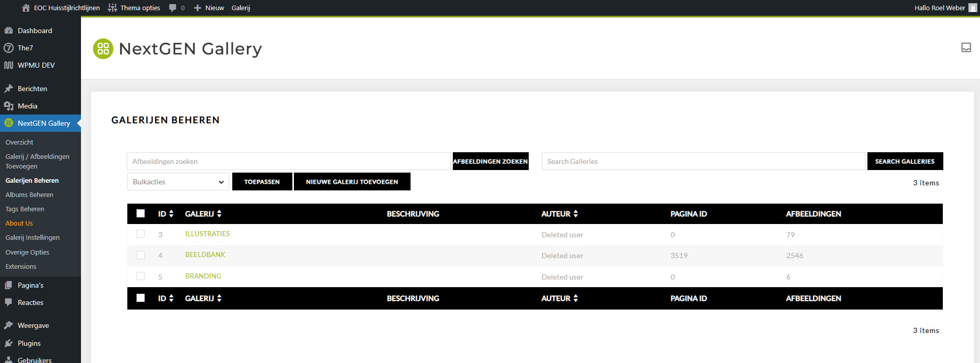980x363 pixels.
Task: Check the ILLUSTRATIES row checkbox
Action: tap(141, 234)
